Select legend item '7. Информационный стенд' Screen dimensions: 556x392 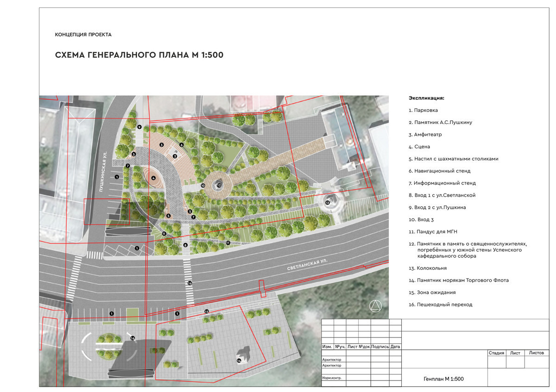[x=442, y=183]
